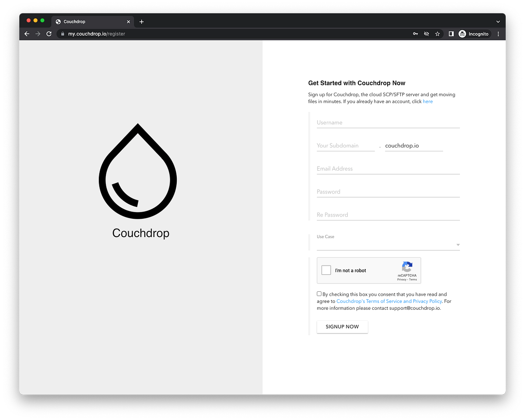
Task: Click the forward navigation arrow
Action: [x=38, y=34]
